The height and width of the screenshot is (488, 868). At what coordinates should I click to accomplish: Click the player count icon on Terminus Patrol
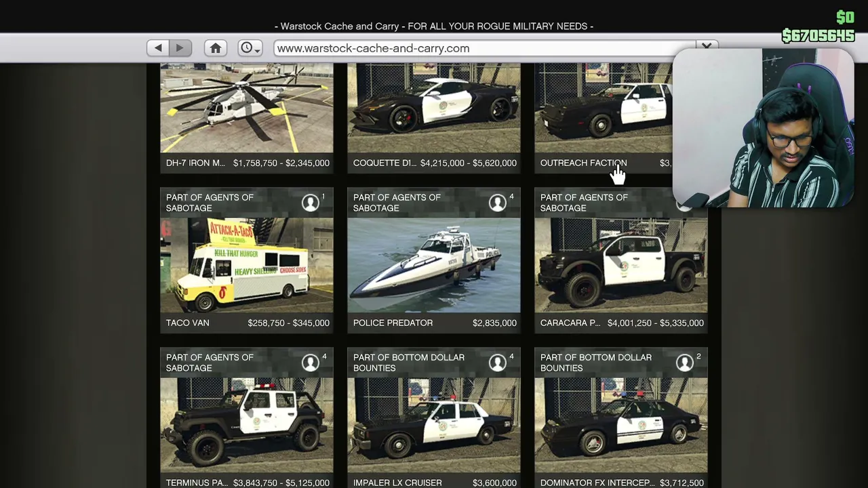pyautogui.click(x=311, y=363)
